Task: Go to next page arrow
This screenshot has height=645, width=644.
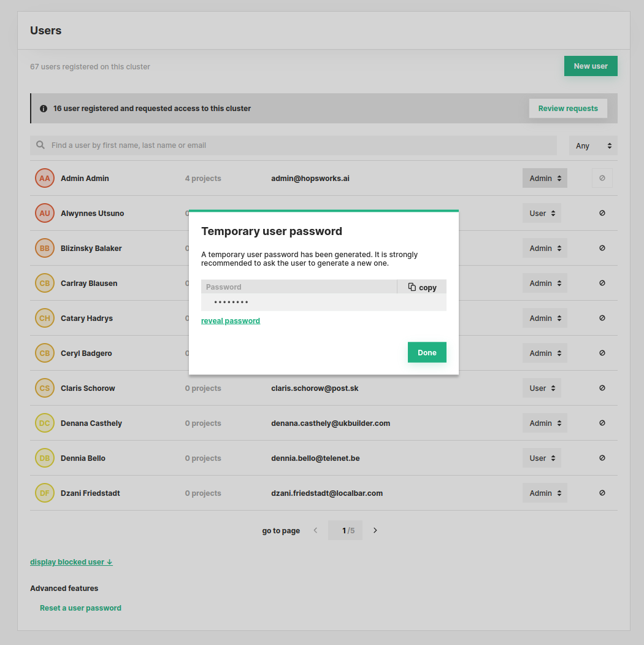Action: click(375, 530)
